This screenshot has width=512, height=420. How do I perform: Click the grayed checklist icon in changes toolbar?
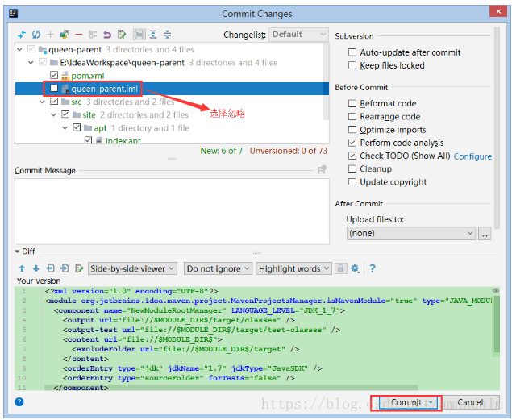click(x=93, y=35)
